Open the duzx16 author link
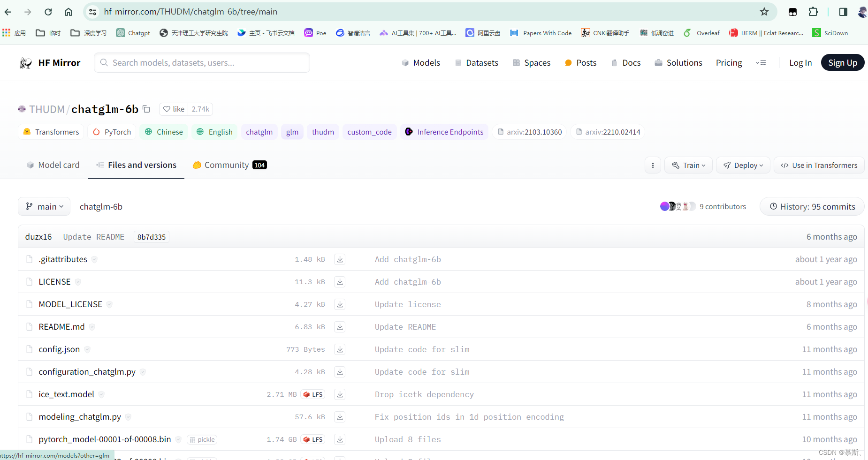Screen dimensions: 868x460 [x=38, y=237]
